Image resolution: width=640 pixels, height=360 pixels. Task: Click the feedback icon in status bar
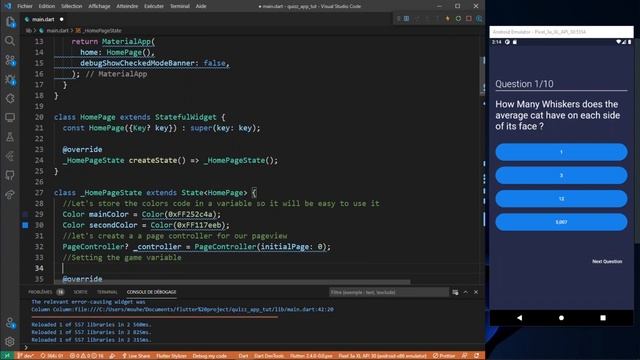[x=464, y=356]
